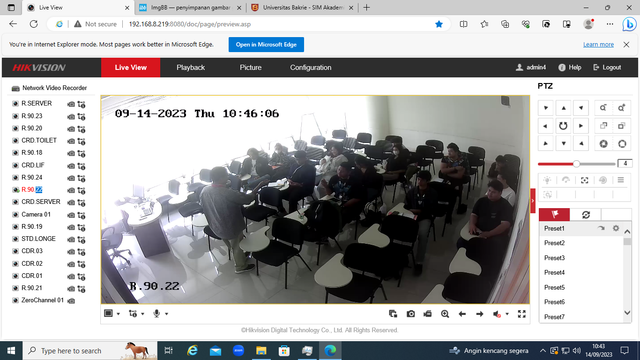Toggle live view camera icon for R.90.23
The height and width of the screenshot is (360, 640).
click(x=71, y=117)
